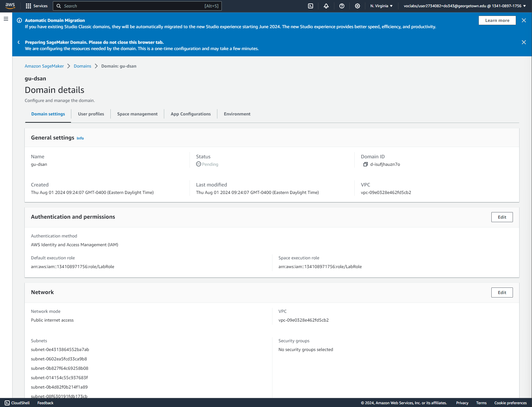Open the voclabs account dropdown menu

pyautogui.click(x=465, y=6)
